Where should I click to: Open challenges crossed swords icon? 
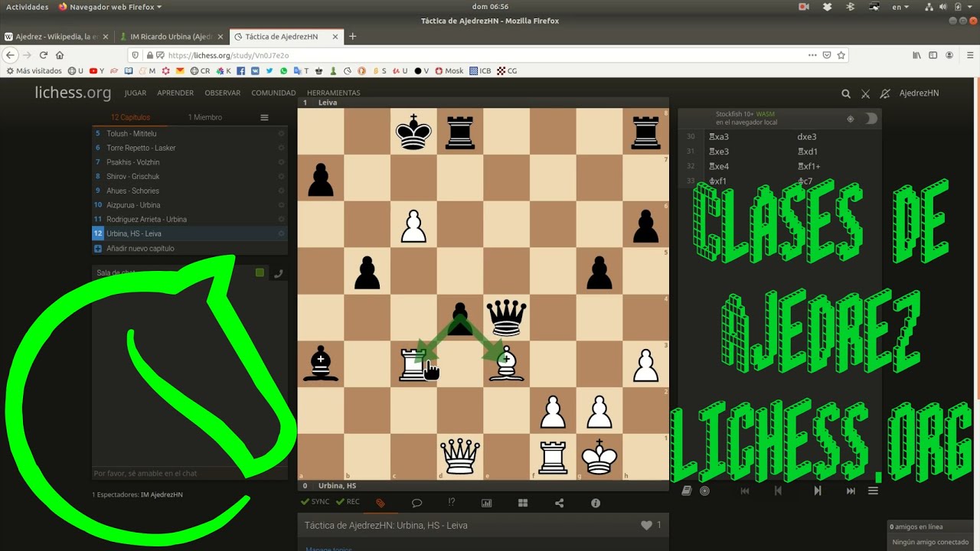[865, 93]
